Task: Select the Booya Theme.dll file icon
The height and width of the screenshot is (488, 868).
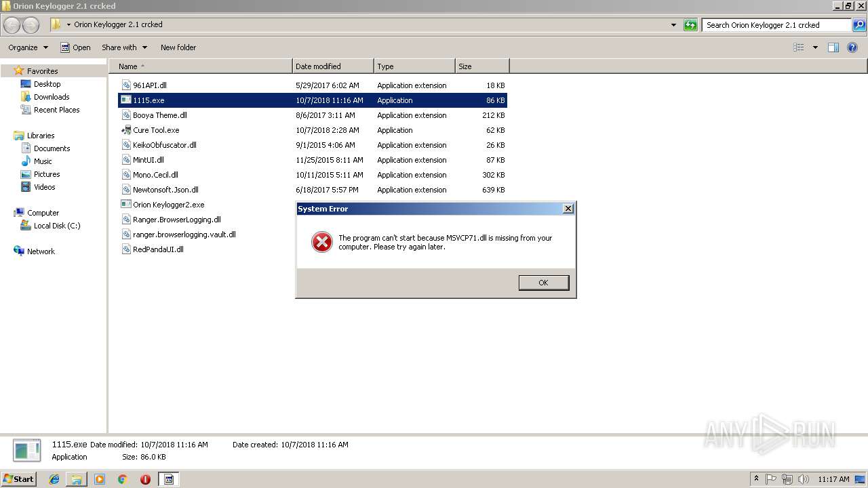Action: pos(126,115)
